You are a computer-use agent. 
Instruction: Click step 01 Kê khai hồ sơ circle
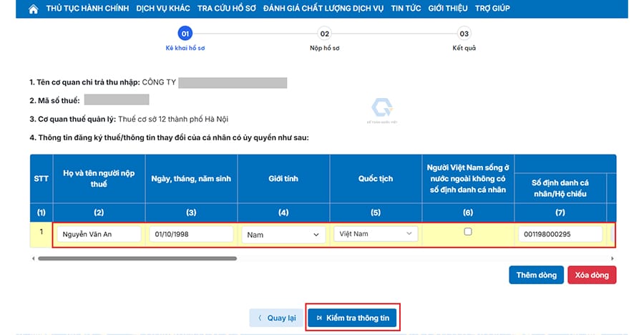click(x=185, y=34)
